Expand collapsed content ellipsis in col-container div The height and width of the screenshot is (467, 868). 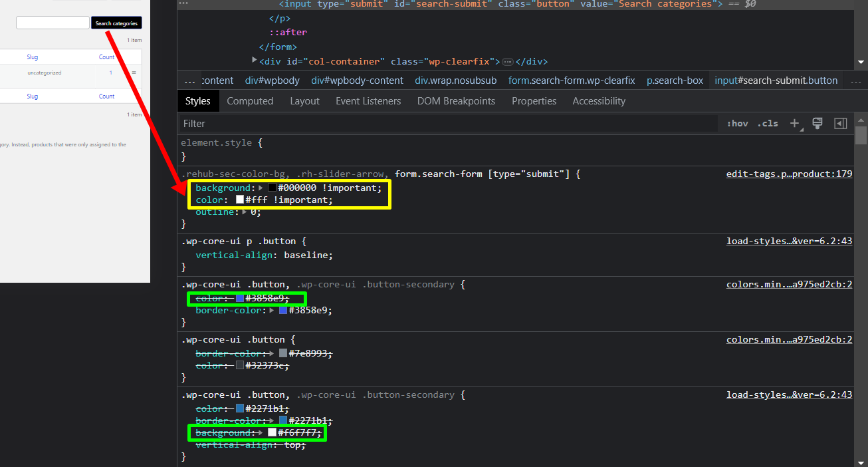point(508,62)
